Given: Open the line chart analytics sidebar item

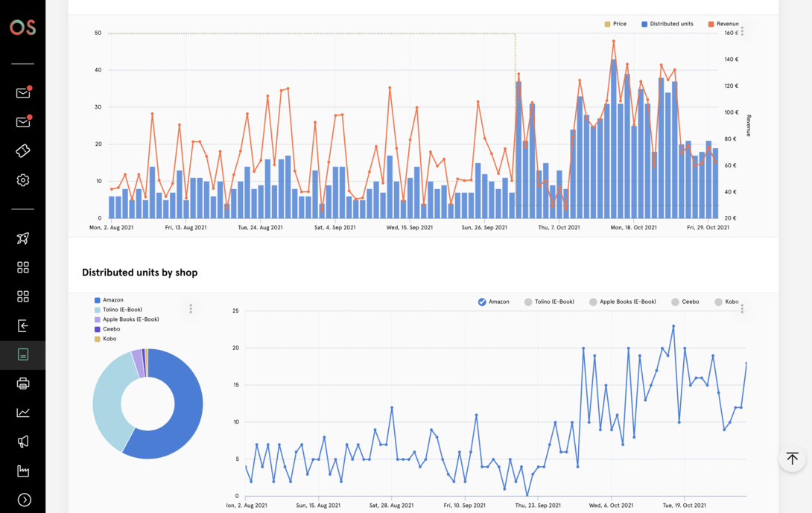Looking at the screenshot, I should coord(23,412).
